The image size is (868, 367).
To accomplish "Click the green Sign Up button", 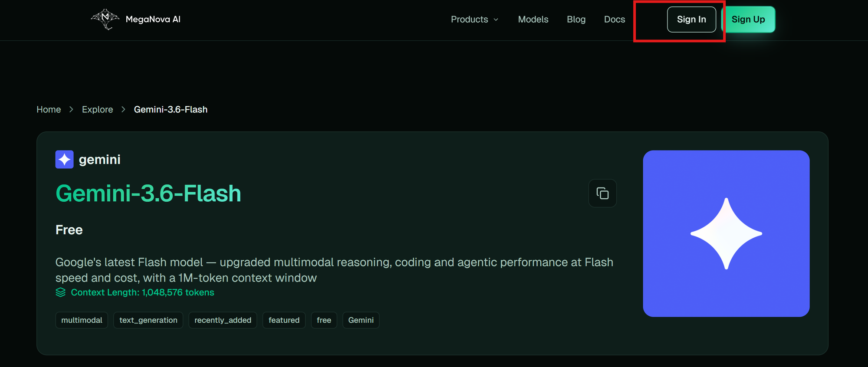I will coord(748,20).
